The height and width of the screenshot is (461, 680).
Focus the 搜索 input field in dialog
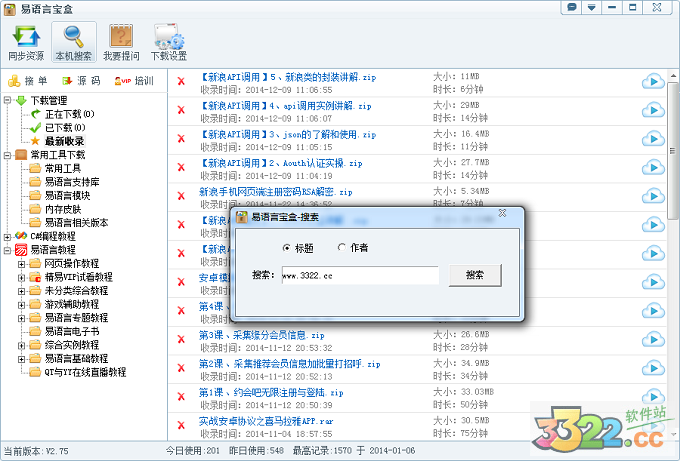point(360,275)
